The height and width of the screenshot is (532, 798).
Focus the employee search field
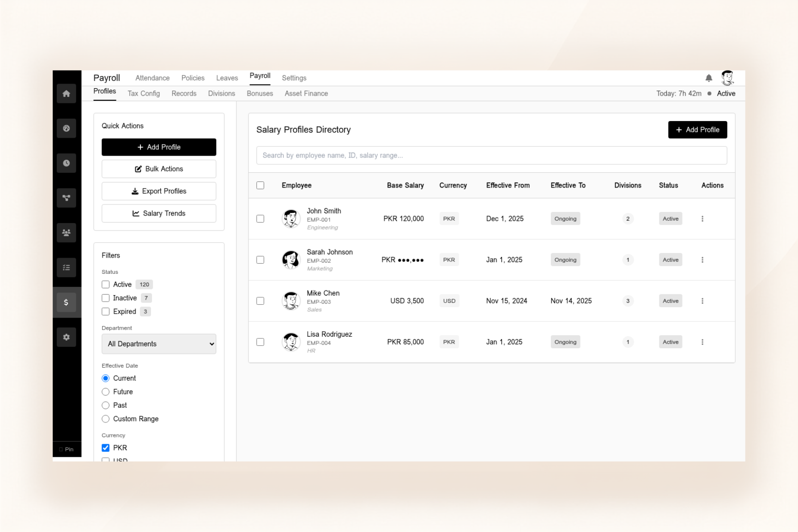tap(491, 156)
